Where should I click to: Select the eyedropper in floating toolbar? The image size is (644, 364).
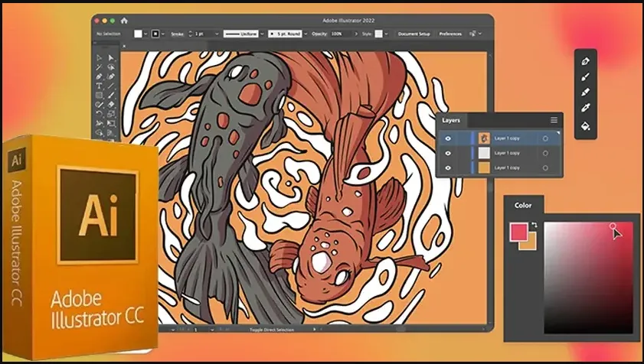(585, 108)
